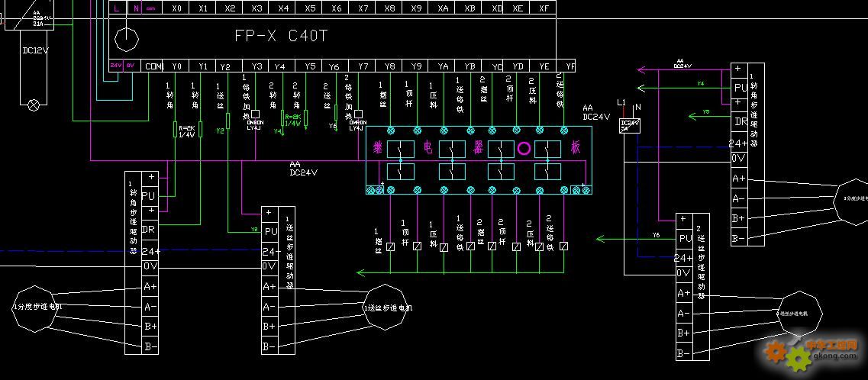Select the 1分度步进电机 motor symbol
Viewport: 868px width, 380px height.
coord(37,308)
